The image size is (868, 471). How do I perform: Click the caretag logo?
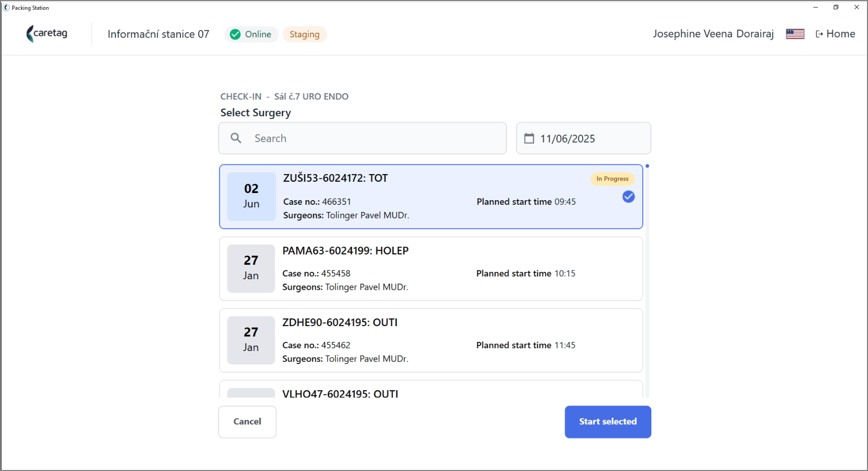point(47,34)
